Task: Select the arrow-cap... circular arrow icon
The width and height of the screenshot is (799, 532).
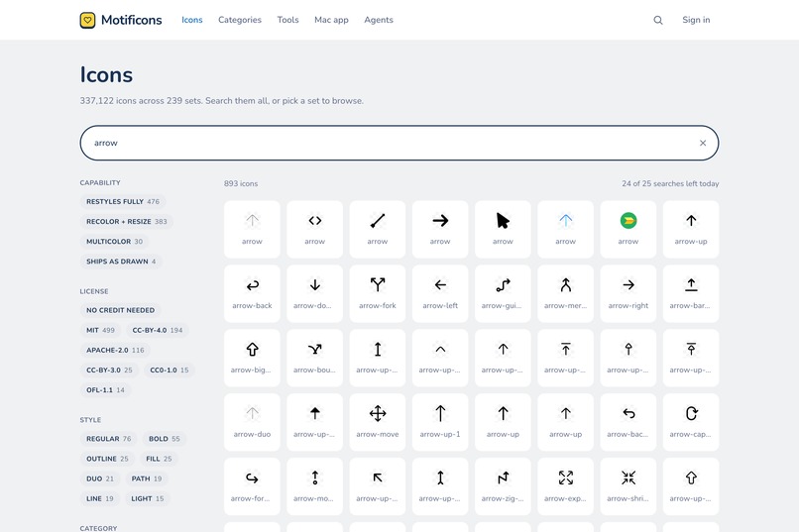Action: (691, 422)
